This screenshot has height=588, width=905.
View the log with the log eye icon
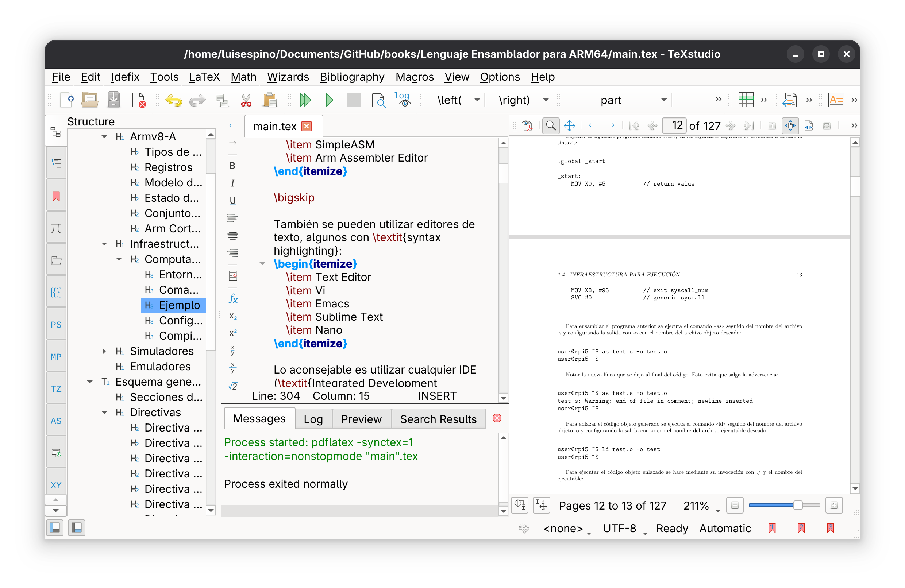(402, 99)
